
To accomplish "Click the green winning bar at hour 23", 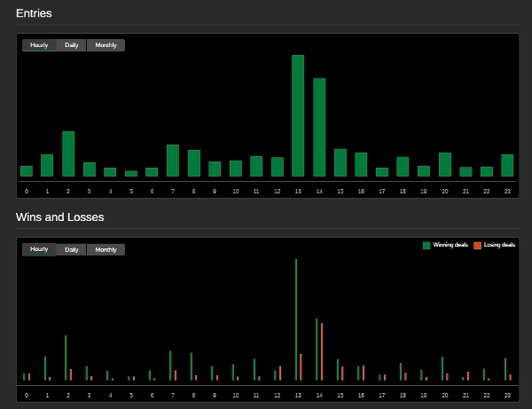I will [505, 369].
